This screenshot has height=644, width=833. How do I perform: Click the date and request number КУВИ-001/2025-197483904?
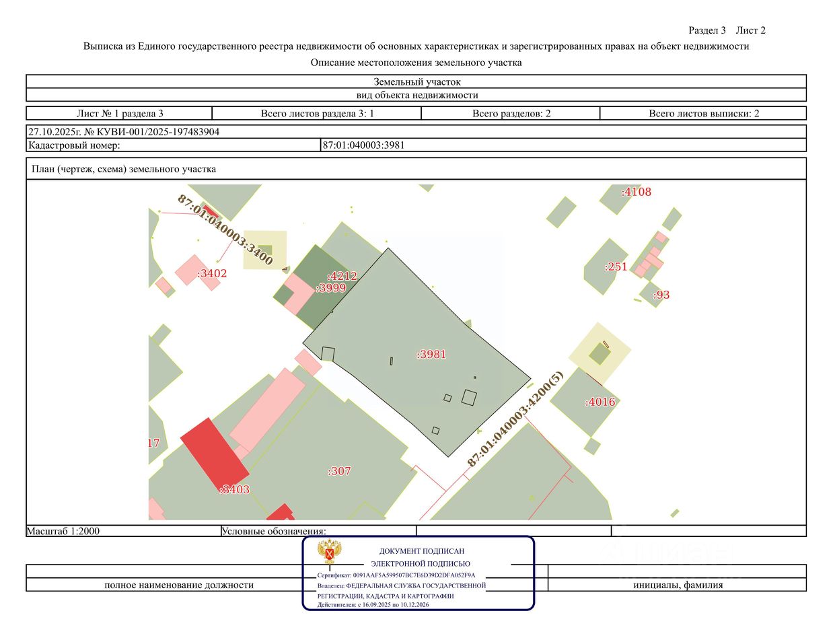pyautogui.click(x=124, y=132)
